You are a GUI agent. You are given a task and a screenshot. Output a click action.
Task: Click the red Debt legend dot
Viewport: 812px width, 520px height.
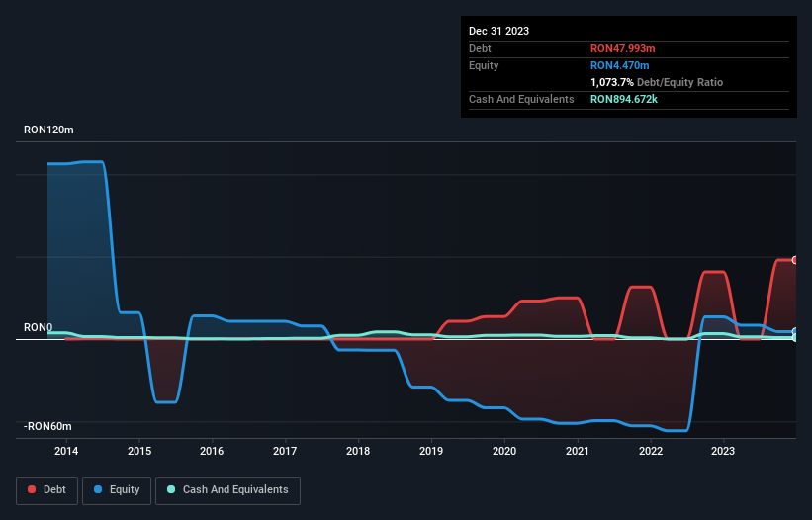[32, 489]
